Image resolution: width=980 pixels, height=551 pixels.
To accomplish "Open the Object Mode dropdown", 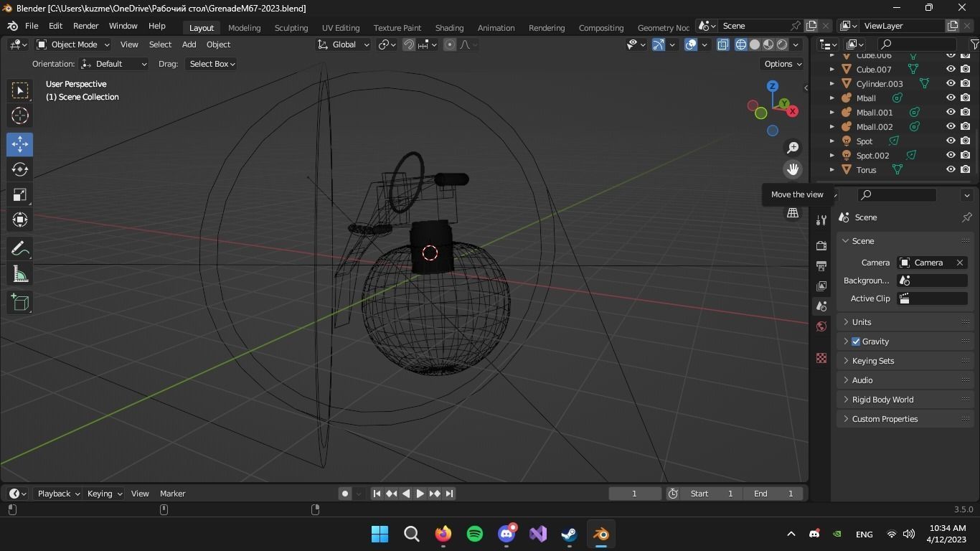I will click(x=72, y=44).
